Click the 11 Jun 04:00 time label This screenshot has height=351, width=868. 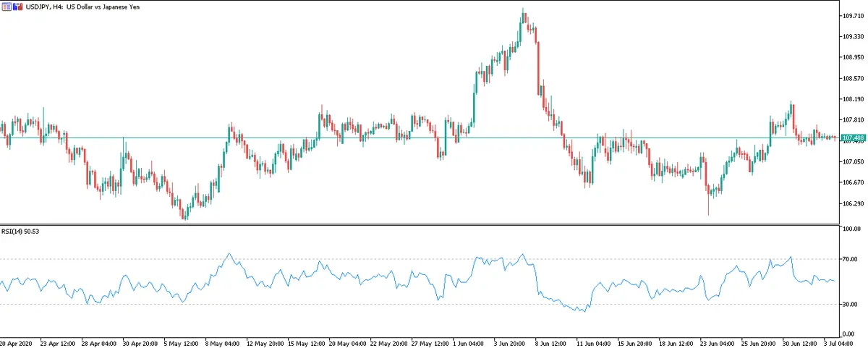click(x=594, y=344)
